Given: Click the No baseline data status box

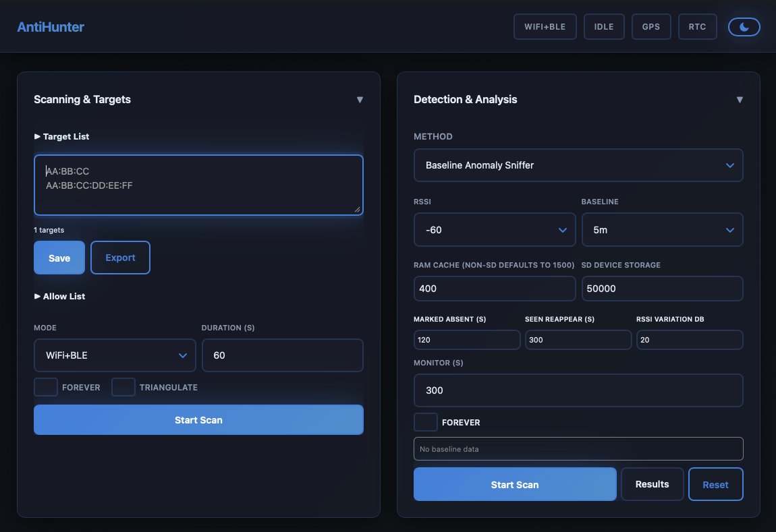Looking at the screenshot, I should coord(578,449).
